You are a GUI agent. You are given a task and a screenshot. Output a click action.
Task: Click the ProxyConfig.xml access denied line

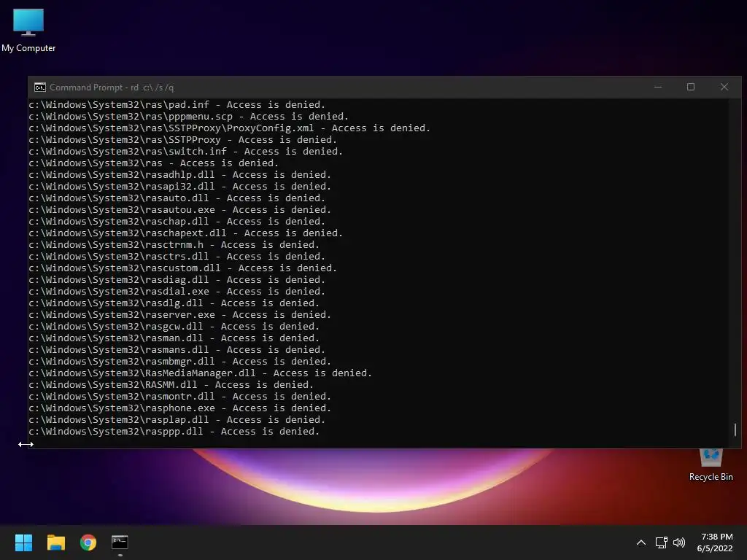click(229, 128)
